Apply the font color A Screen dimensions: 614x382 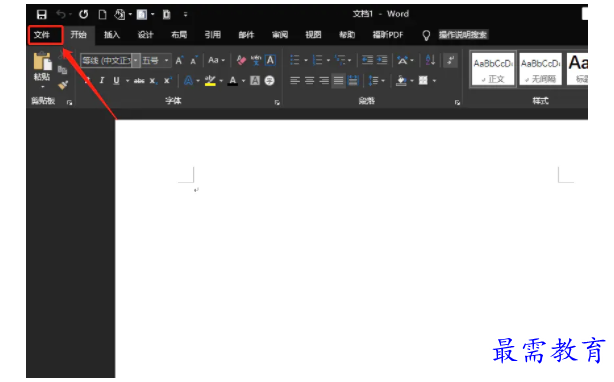click(x=233, y=81)
